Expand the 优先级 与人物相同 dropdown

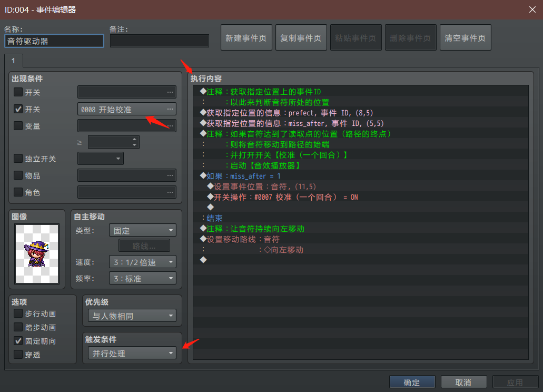coord(132,316)
